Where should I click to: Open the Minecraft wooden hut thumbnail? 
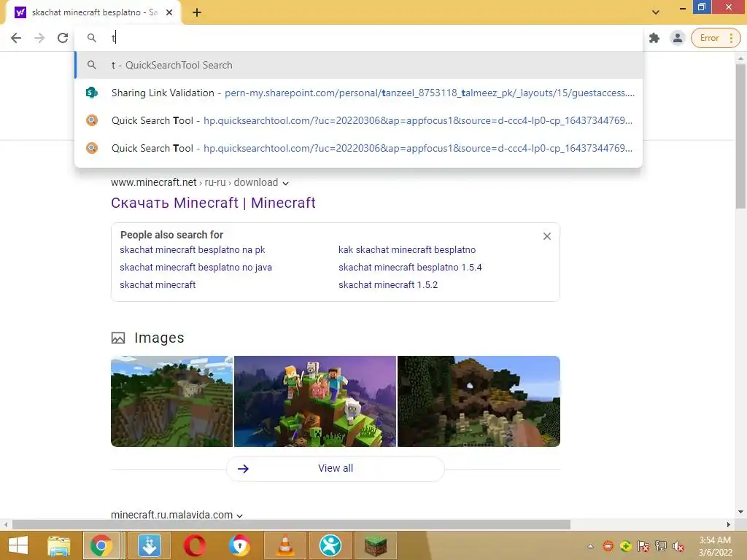click(x=479, y=402)
